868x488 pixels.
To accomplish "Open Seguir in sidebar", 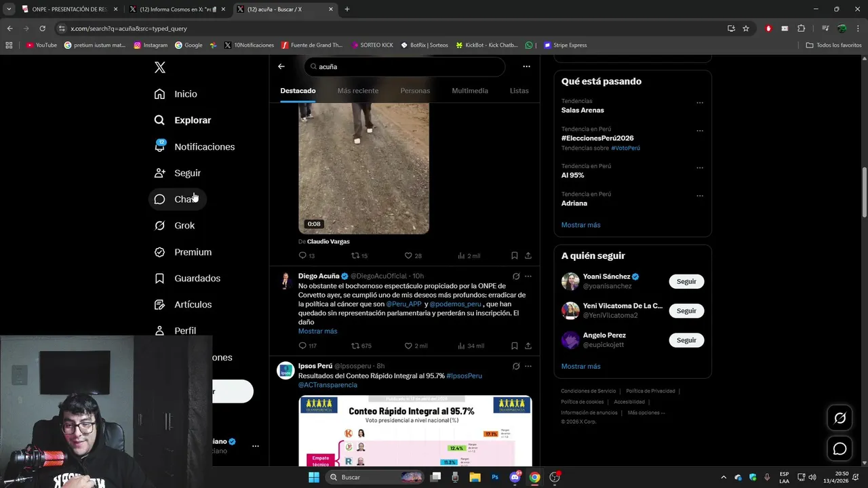I will (178, 173).
